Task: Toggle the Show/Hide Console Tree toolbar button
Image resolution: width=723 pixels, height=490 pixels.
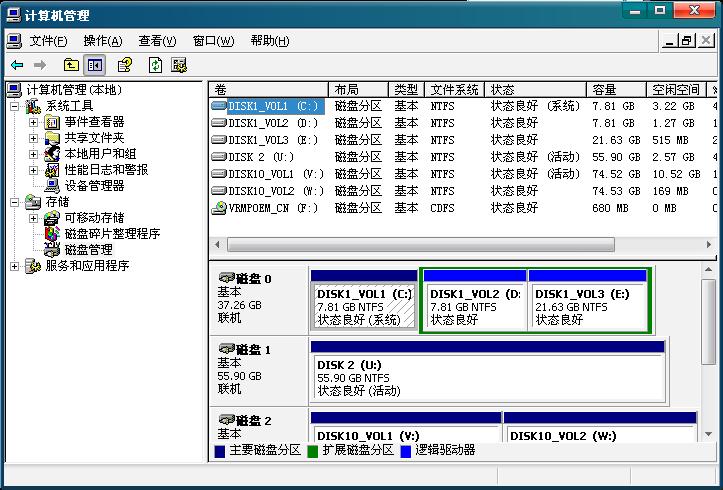Action: pos(95,65)
